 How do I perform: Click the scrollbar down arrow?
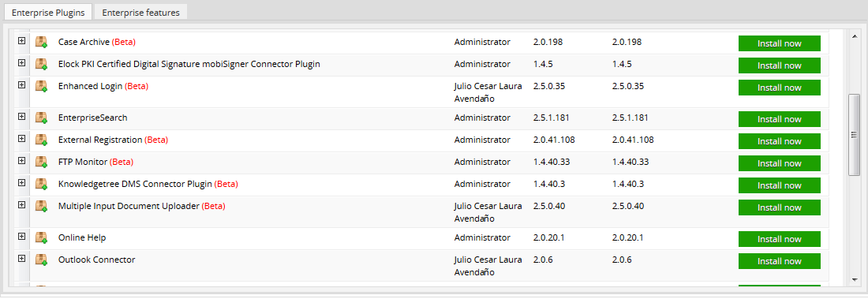click(x=854, y=279)
